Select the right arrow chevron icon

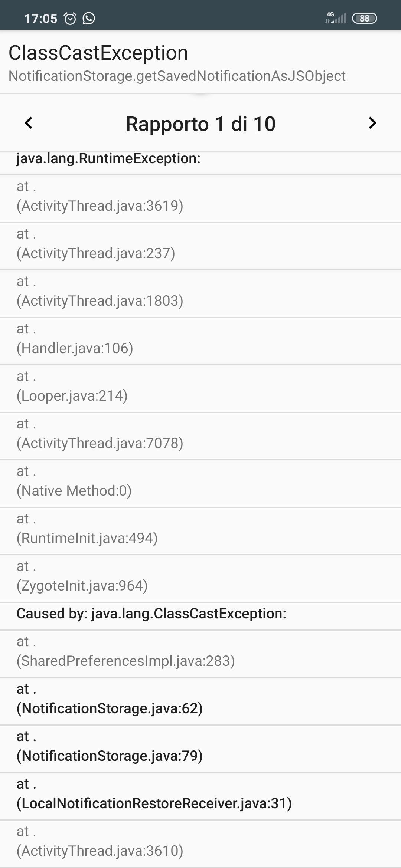click(x=372, y=124)
